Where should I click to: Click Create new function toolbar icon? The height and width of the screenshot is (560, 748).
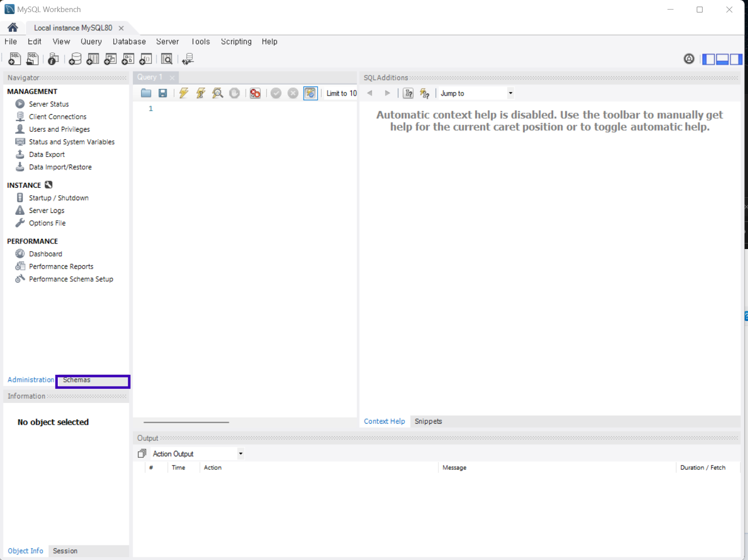145,59
